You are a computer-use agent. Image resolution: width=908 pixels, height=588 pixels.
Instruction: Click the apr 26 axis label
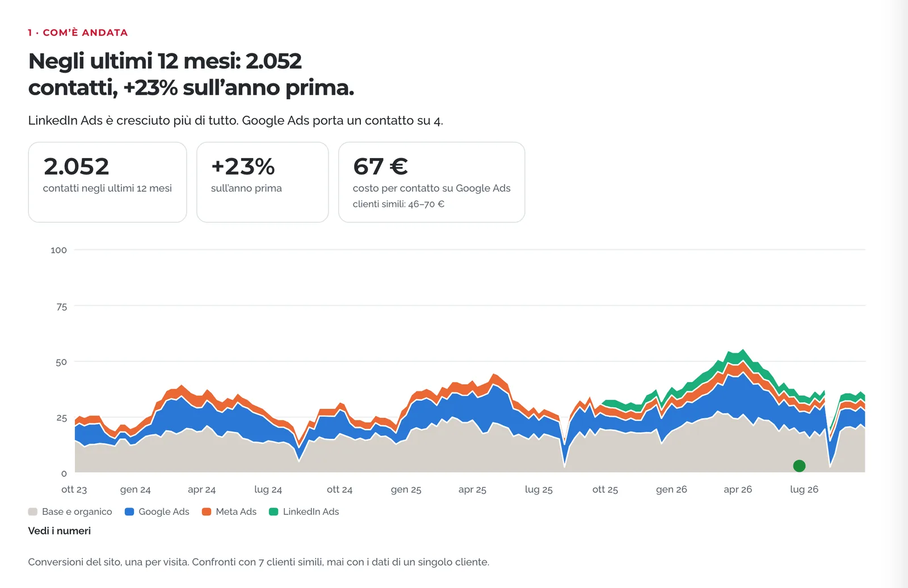(738, 489)
